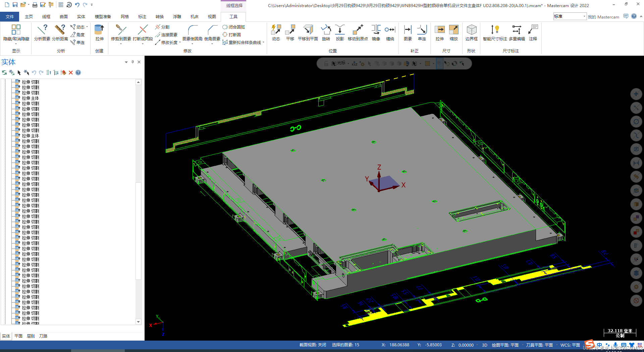Open dropdown arrow beside 动态 in 分析 group

[x=87, y=27]
